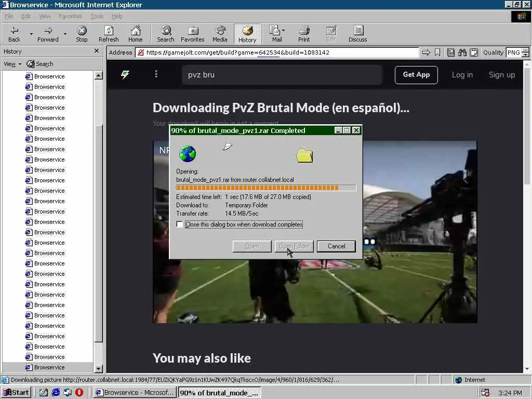Click the Go arrow next to the address bar
This screenshot has height=399, width=532.
click(426, 52)
